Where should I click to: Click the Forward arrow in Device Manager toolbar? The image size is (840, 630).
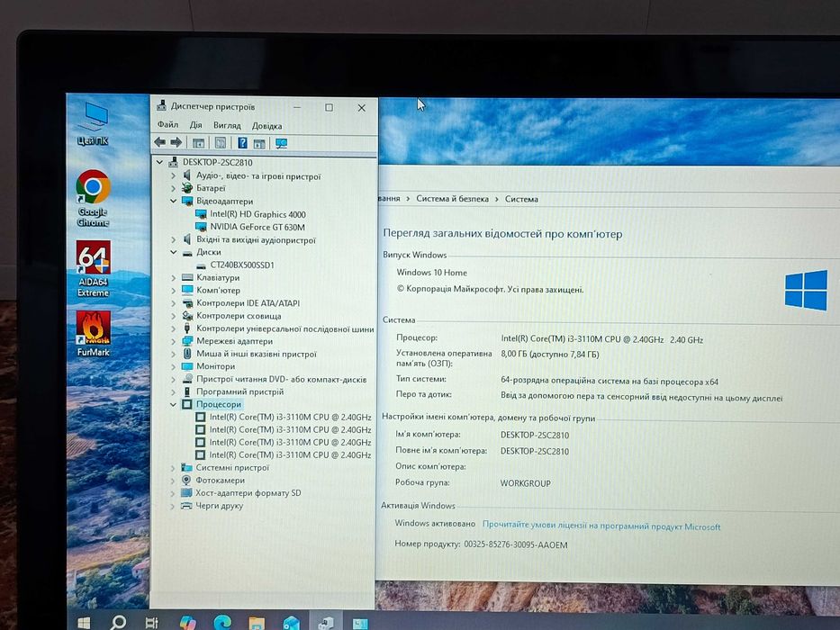coord(176,142)
